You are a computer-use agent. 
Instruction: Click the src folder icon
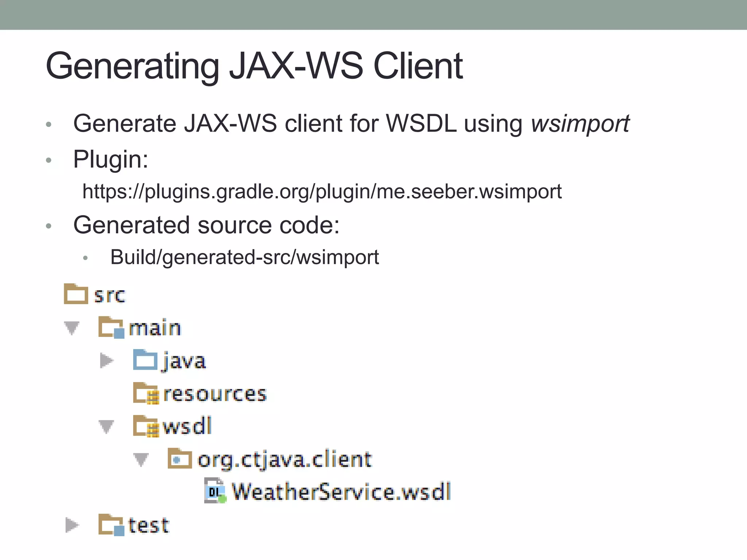(x=76, y=294)
